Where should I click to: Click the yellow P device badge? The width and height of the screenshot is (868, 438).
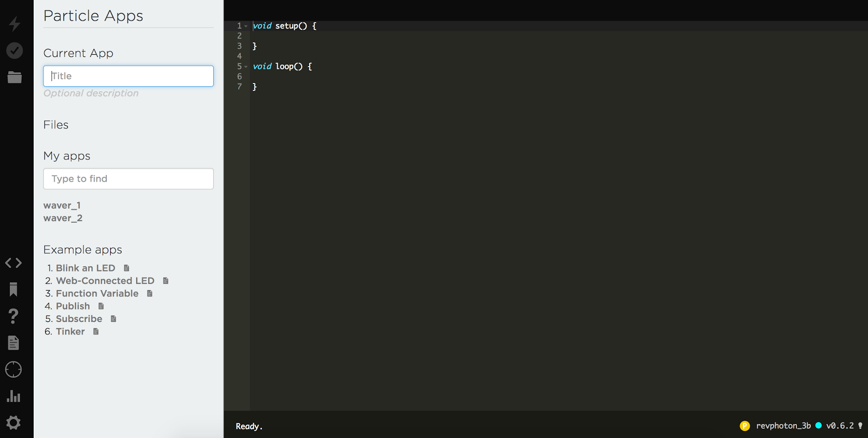tap(745, 426)
